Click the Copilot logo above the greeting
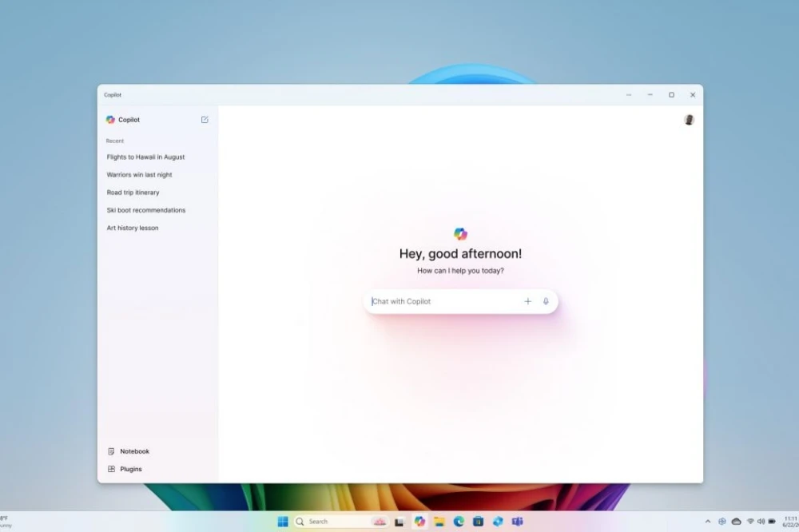This screenshot has width=799, height=532. [461, 234]
